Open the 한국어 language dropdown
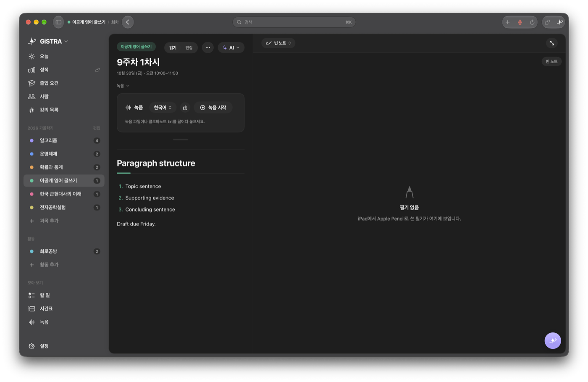This screenshot has width=588, height=382. pos(163,108)
